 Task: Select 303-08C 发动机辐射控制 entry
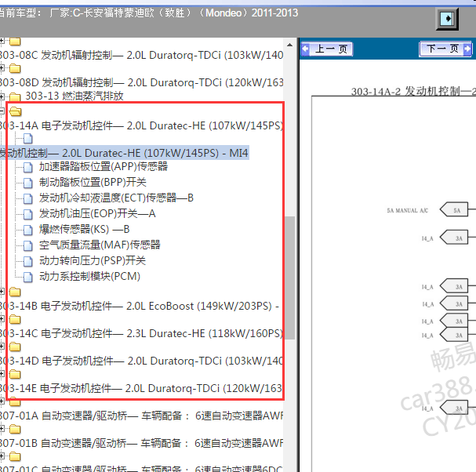pyautogui.click(x=141, y=55)
